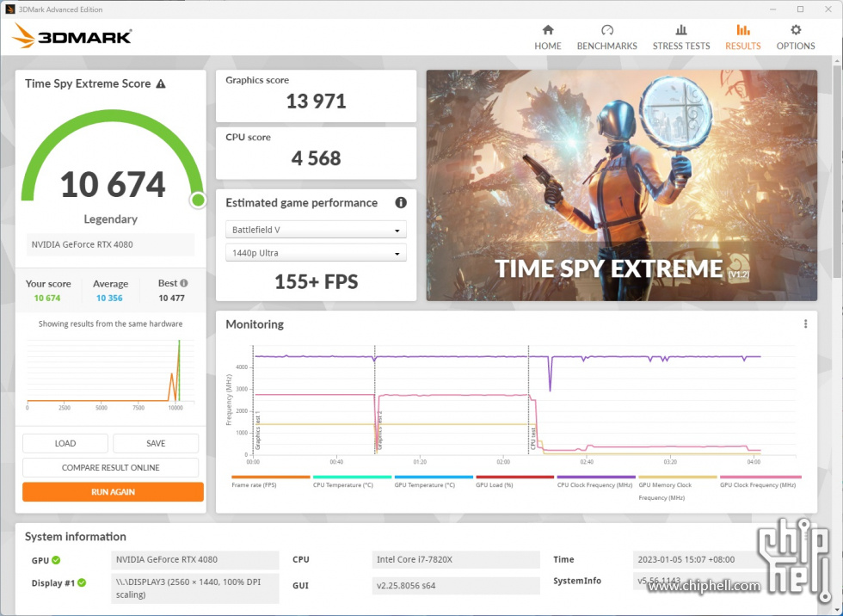
Task: Click the System information heading
Action: pyautogui.click(x=76, y=537)
